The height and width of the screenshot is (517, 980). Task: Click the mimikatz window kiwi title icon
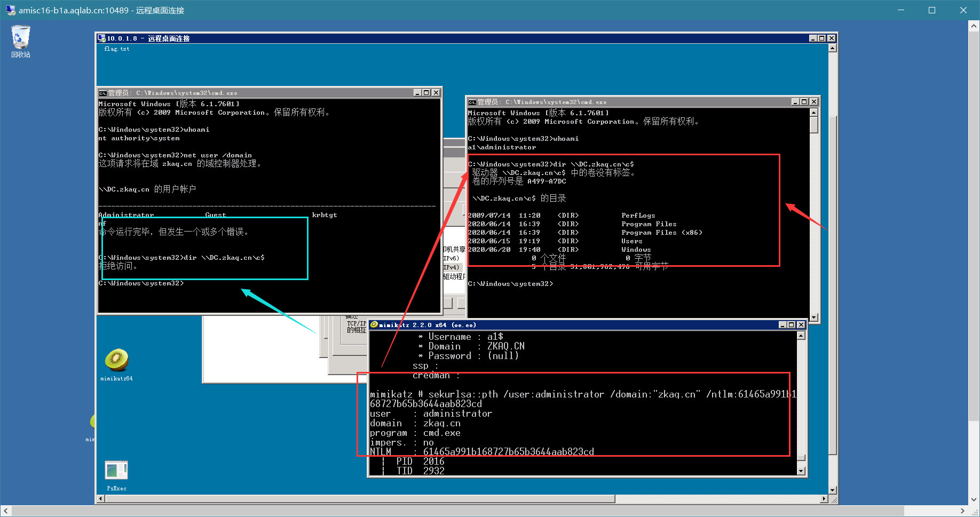click(374, 324)
